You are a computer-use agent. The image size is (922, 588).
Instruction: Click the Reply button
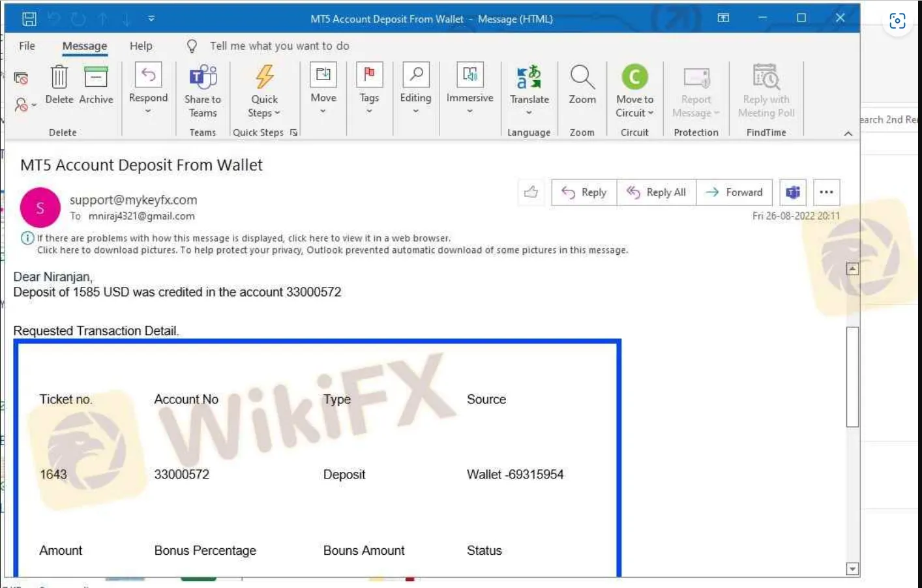(584, 192)
